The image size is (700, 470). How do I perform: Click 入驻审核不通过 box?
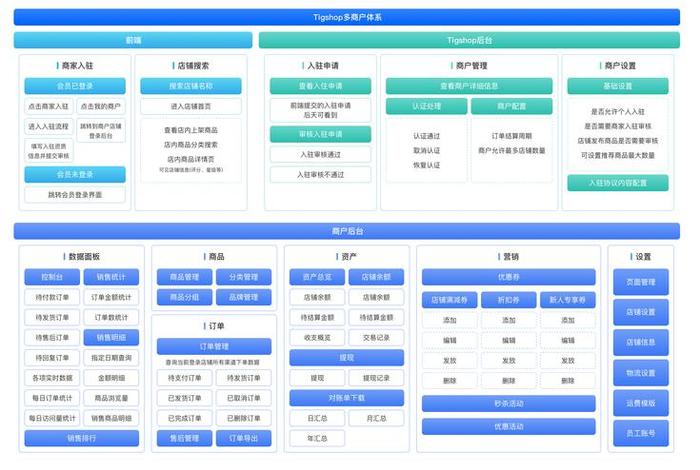(x=321, y=175)
